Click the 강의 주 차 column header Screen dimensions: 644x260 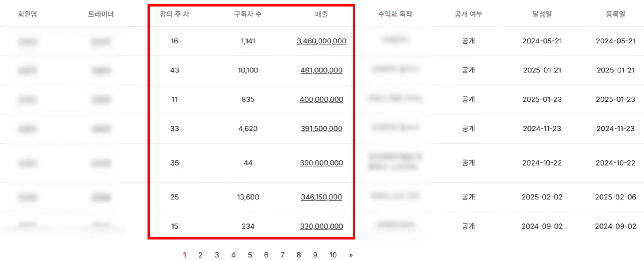coord(174,14)
